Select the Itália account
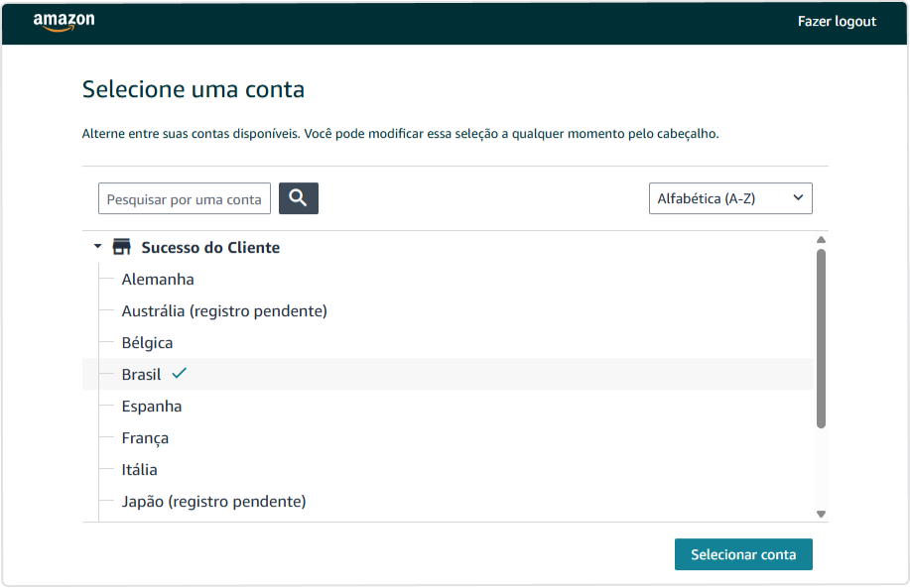 click(x=139, y=469)
